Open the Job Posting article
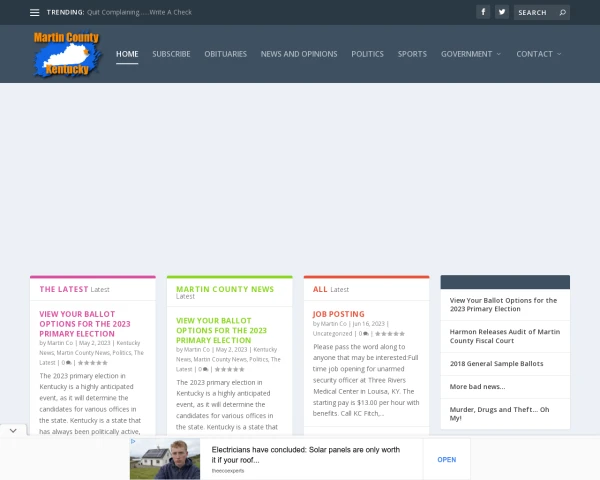This screenshot has height=480, width=600. click(x=338, y=314)
